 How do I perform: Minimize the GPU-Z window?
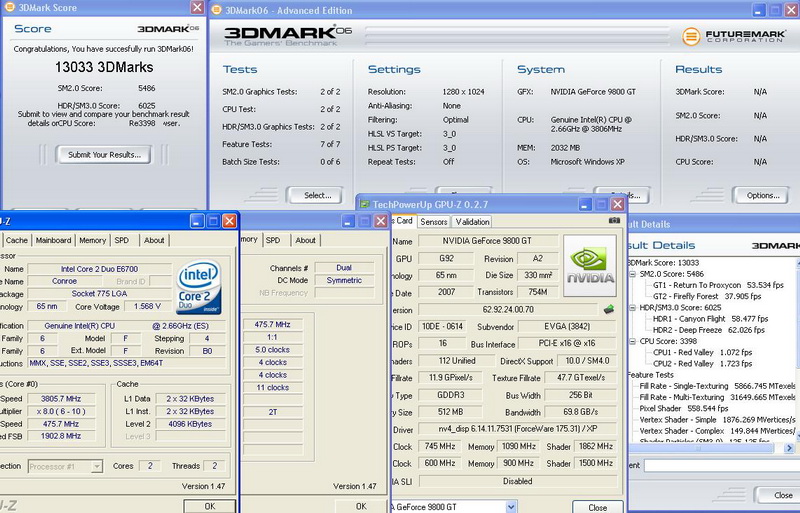[585, 204]
